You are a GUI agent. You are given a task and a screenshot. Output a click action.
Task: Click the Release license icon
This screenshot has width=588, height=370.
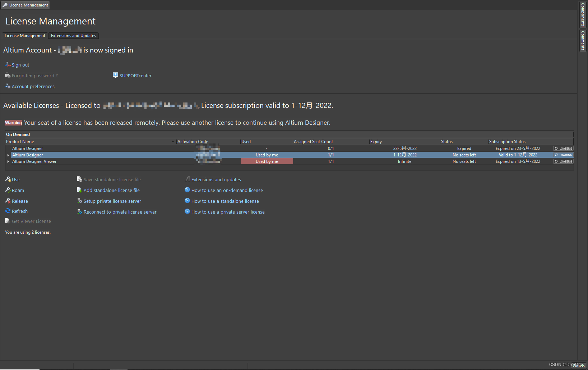tap(8, 201)
